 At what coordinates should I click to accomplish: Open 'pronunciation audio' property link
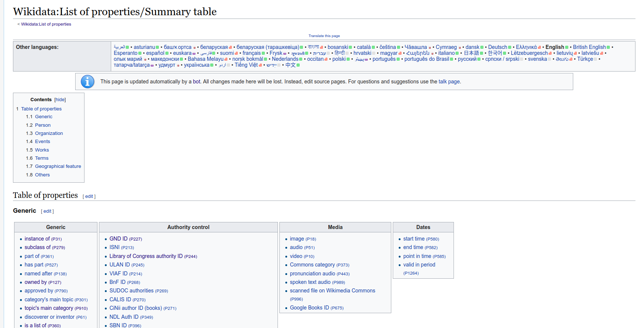tap(312, 274)
